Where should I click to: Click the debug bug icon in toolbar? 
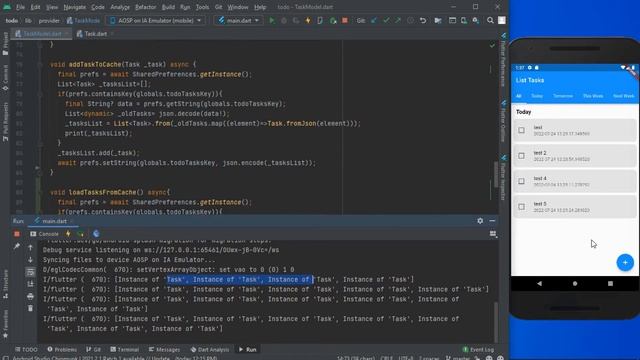click(284, 20)
